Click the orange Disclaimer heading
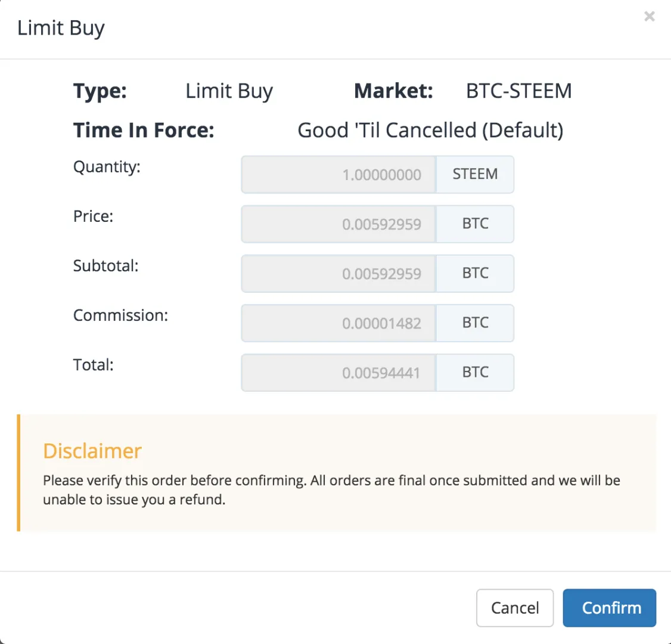Viewport: 671px width, 644px height. (92, 451)
